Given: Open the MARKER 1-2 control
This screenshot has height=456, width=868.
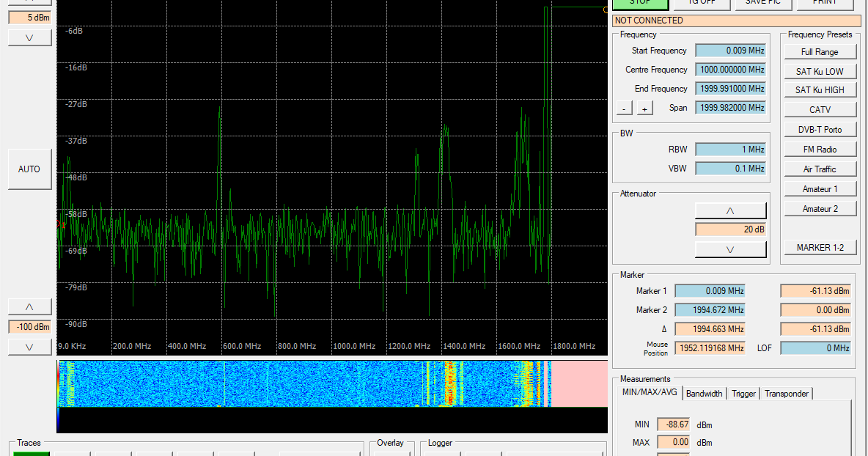Looking at the screenshot, I should (x=820, y=247).
